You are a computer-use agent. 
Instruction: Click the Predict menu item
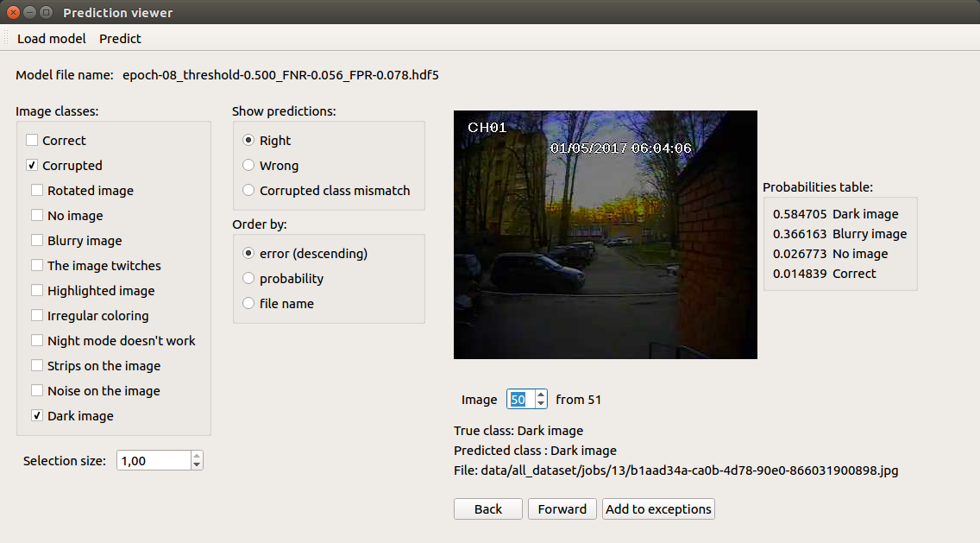120,39
